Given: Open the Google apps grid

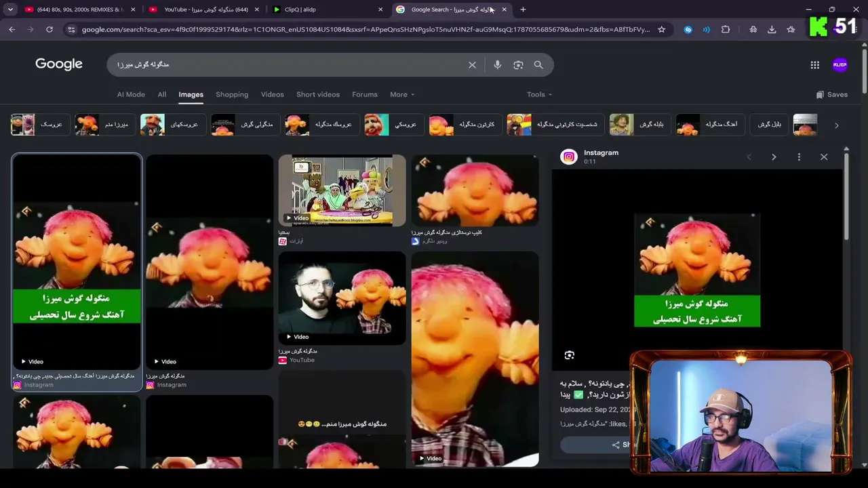Looking at the screenshot, I should click(x=815, y=64).
